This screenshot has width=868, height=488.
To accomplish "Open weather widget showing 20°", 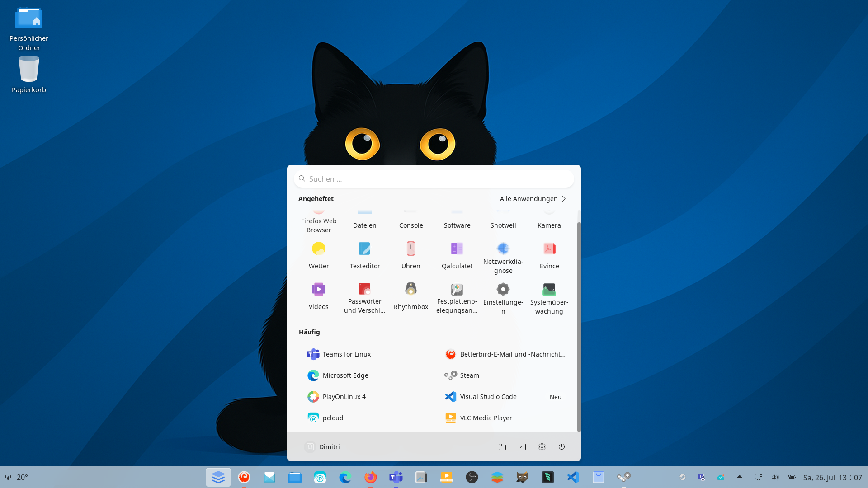I will [16, 477].
